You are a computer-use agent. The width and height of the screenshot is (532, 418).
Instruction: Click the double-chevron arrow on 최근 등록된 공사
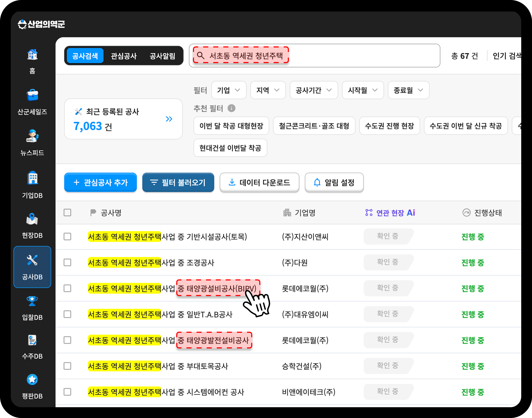pos(169,119)
